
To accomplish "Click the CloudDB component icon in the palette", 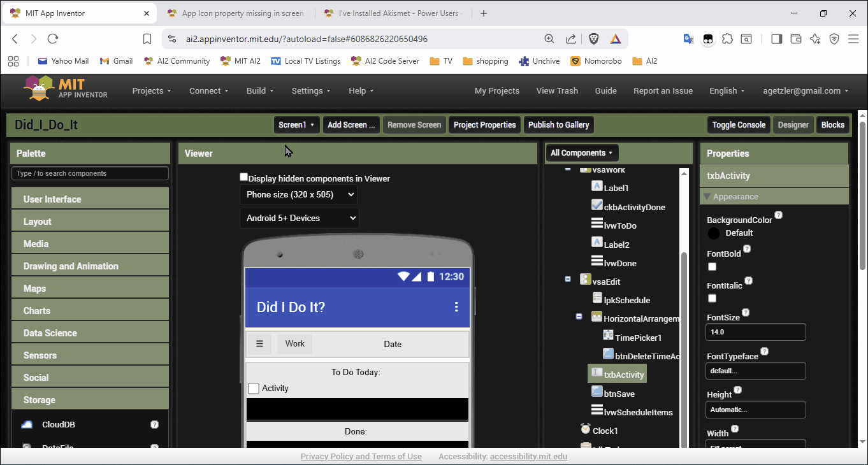I will [x=27, y=425].
